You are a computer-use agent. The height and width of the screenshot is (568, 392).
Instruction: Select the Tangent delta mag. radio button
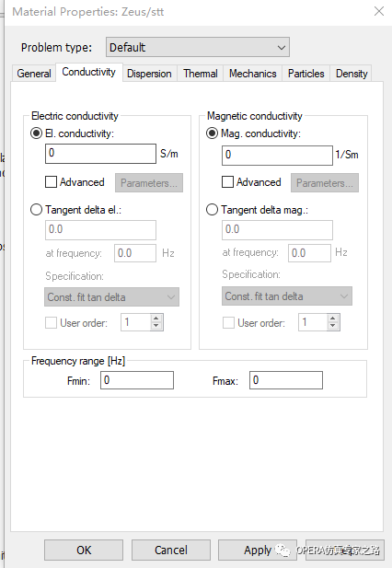click(212, 210)
